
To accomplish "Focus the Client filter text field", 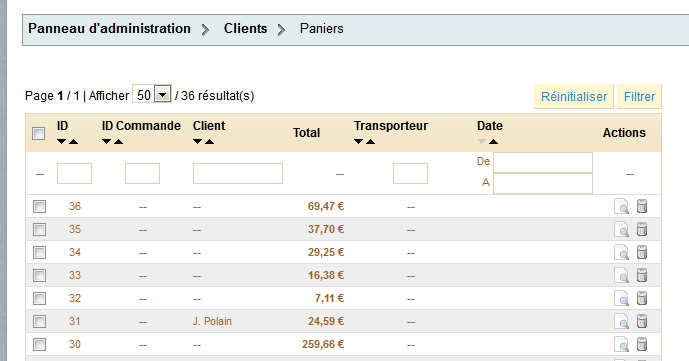I will (238, 173).
